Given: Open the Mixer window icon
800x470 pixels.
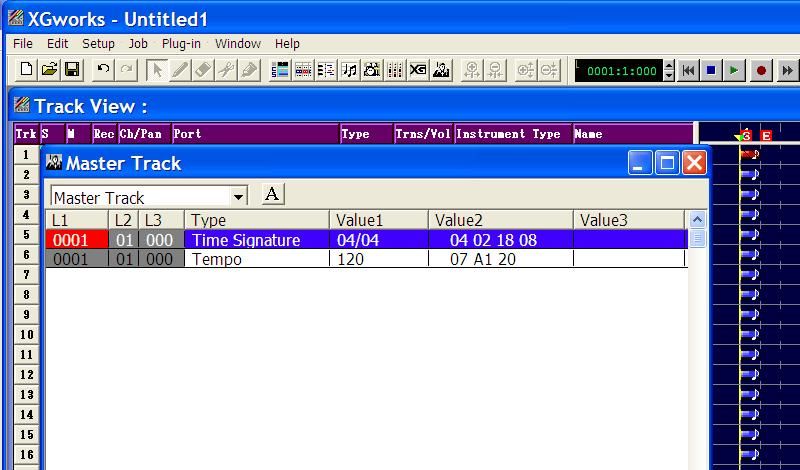Looking at the screenshot, I should pyautogui.click(x=395, y=70).
